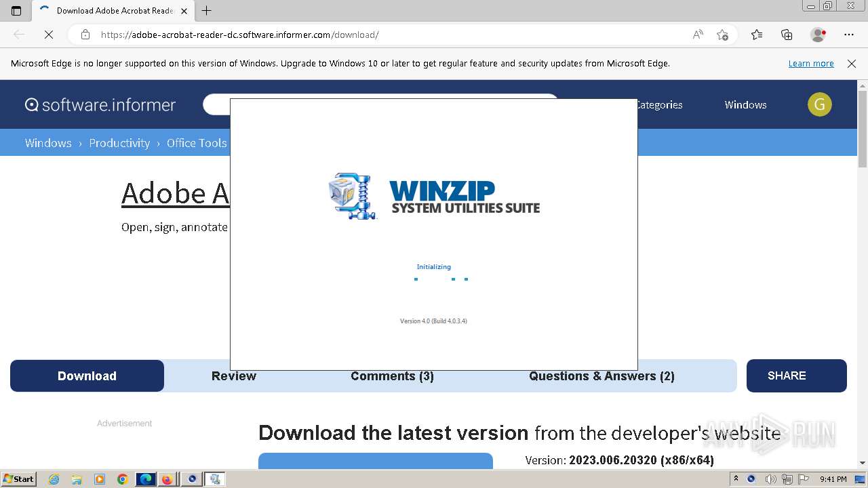The height and width of the screenshot is (488, 868).
Task: Launch Firefox from taskbar
Action: (x=167, y=479)
